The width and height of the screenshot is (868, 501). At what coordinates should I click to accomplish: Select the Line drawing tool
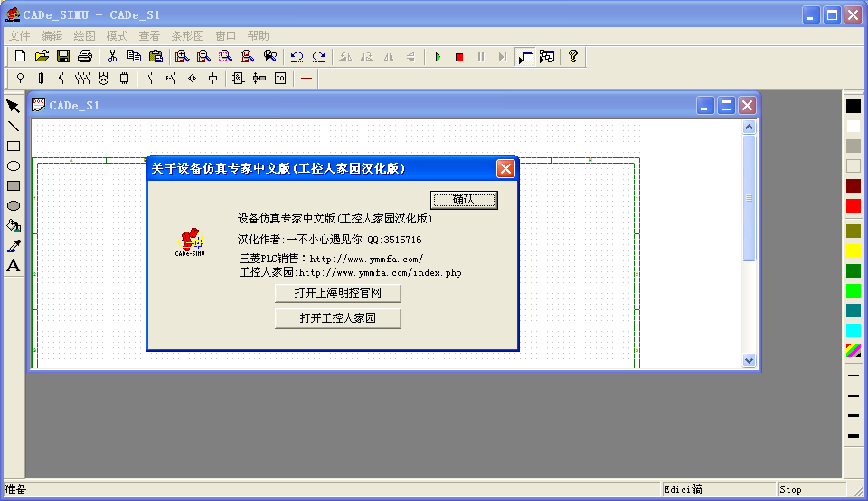point(14,127)
